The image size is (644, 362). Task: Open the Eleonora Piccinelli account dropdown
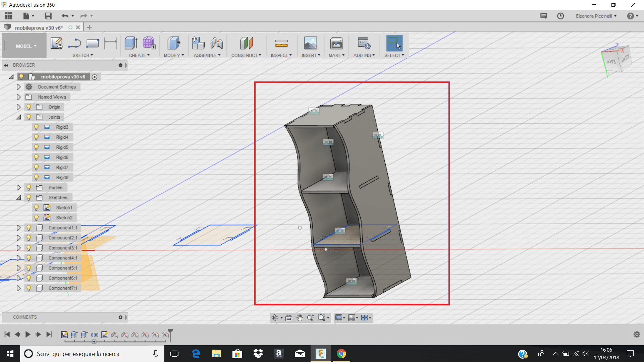point(596,16)
